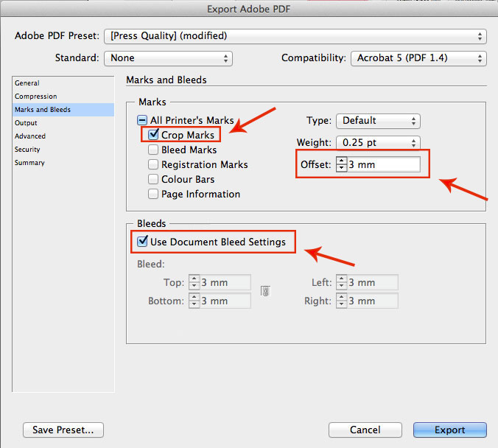Open the Weight dropdown showing 0.25 pt

tap(378, 143)
